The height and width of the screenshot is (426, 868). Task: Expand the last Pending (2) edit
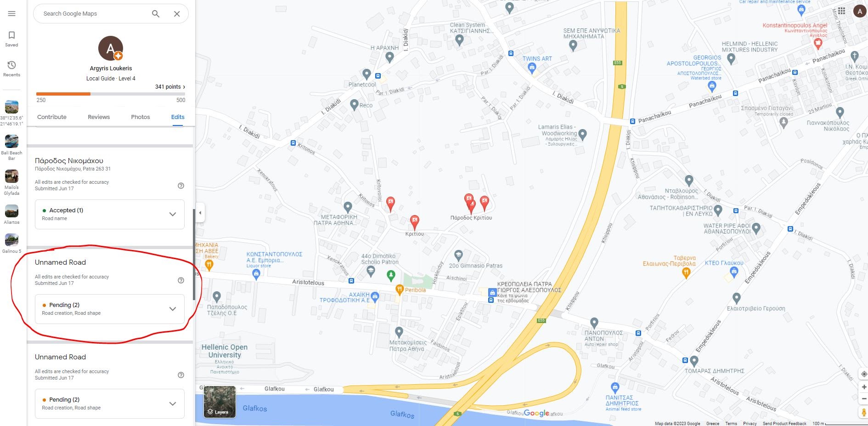tap(110, 403)
